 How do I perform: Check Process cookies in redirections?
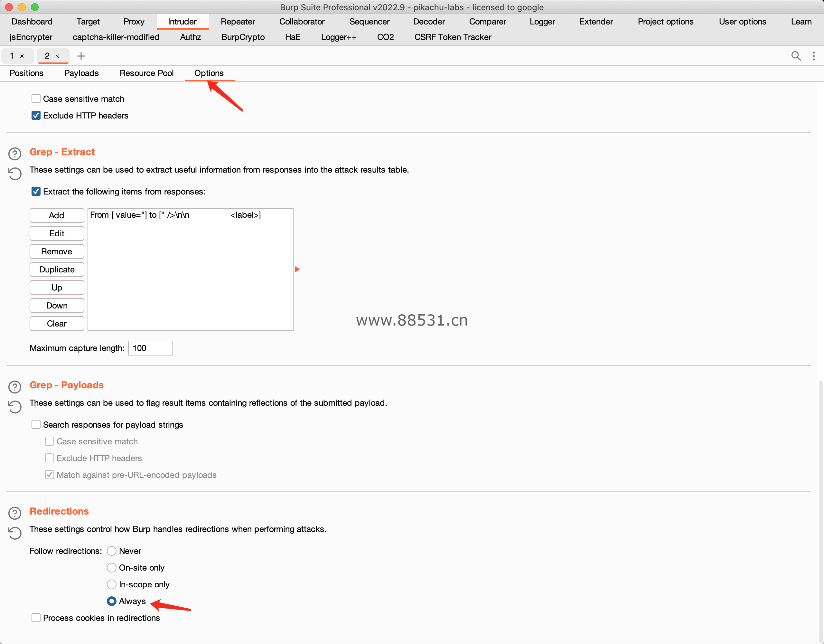(36, 618)
